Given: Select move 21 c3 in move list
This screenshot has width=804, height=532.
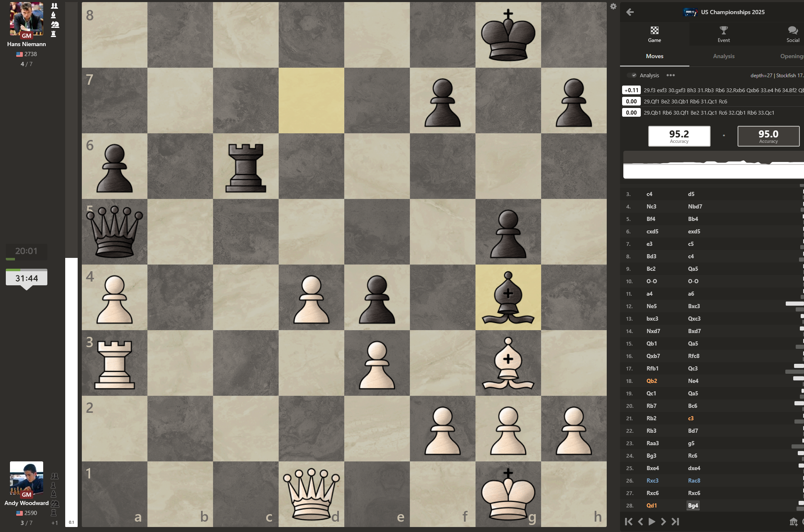Looking at the screenshot, I should click(691, 418).
